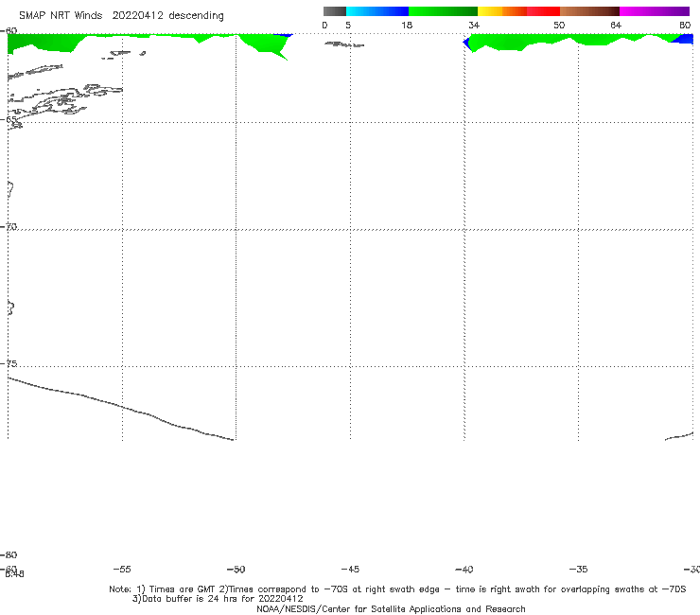Image resolution: width=700 pixels, height=615 pixels.
Task: Click the green wind swath near -50 longitude
Action: point(263,43)
